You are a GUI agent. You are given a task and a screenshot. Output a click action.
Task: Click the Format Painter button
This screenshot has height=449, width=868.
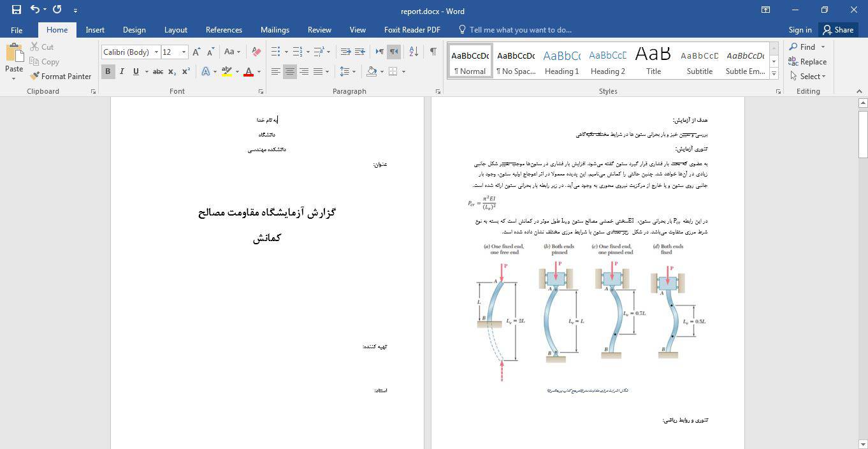(x=61, y=76)
